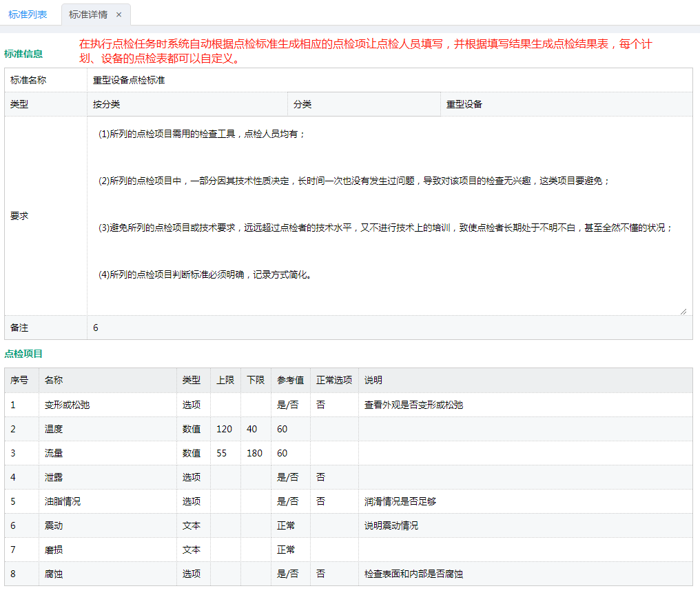The image size is (700, 593).
Task: Select the 油脂情况 row name
Action: pos(63,501)
